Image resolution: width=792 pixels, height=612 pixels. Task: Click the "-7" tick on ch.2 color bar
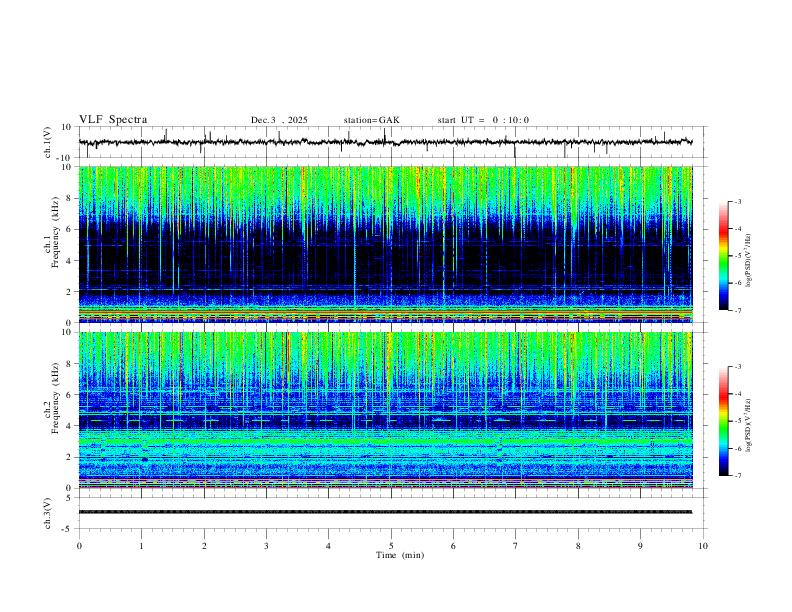click(737, 475)
